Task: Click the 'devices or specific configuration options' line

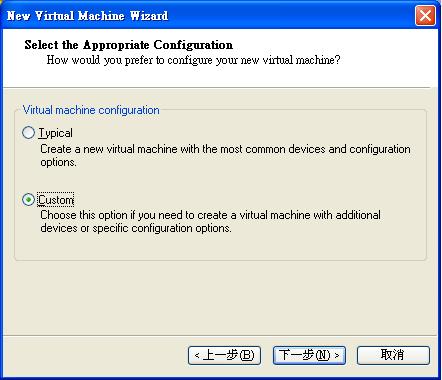Action: tap(136, 228)
